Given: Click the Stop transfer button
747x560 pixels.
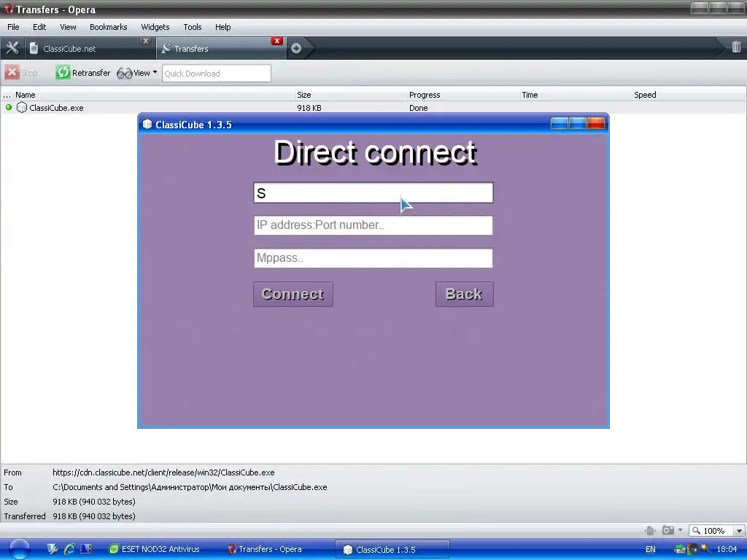Looking at the screenshot, I should point(21,73).
